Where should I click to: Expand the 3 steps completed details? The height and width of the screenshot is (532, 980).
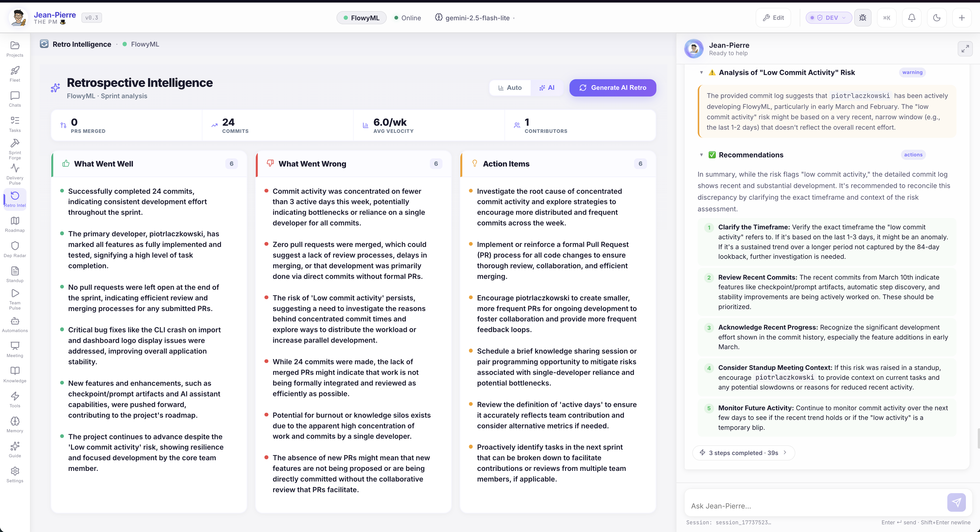[x=743, y=453]
